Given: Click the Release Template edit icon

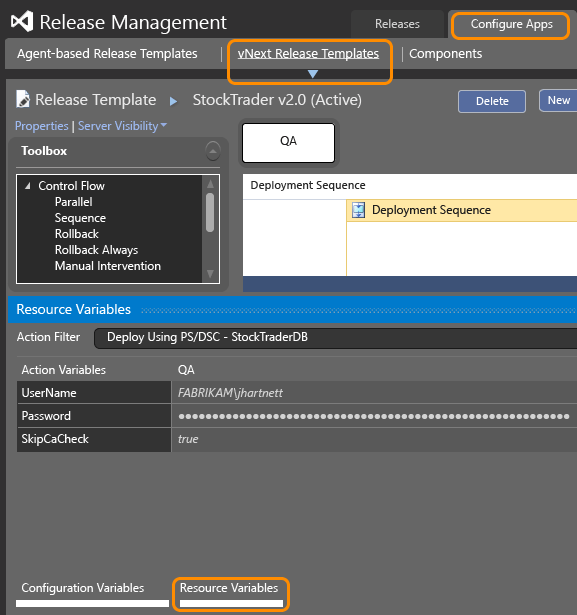Looking at the screenshot, I should coord(23,99).
